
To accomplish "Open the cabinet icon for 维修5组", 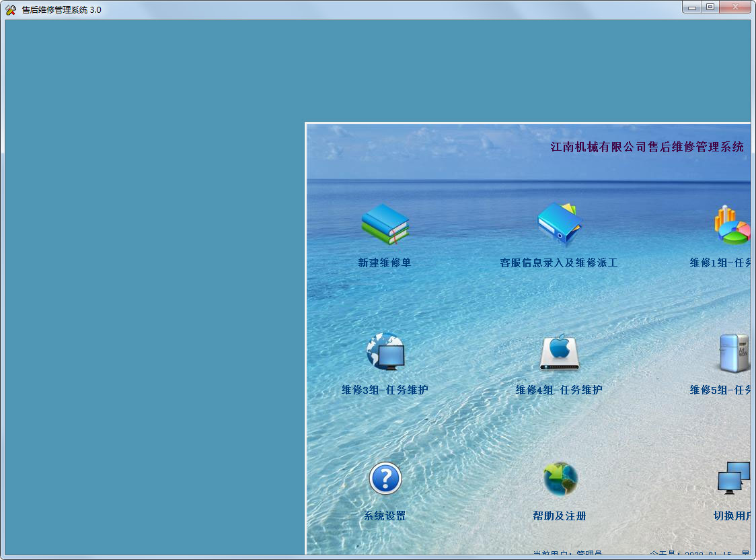I will [734, 353].
